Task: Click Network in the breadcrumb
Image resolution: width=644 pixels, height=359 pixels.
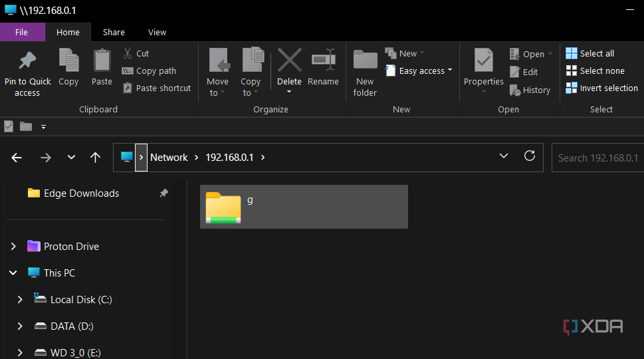Action: [169, 158]
